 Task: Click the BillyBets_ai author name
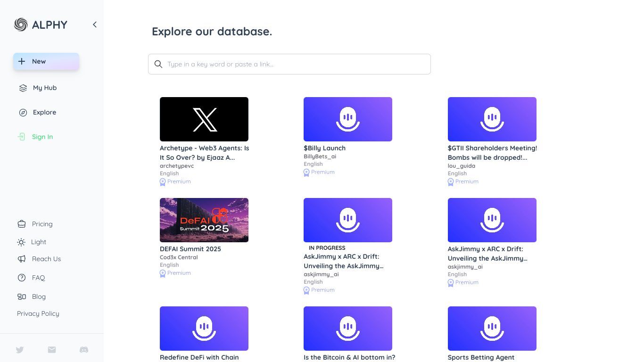point(320,156)
